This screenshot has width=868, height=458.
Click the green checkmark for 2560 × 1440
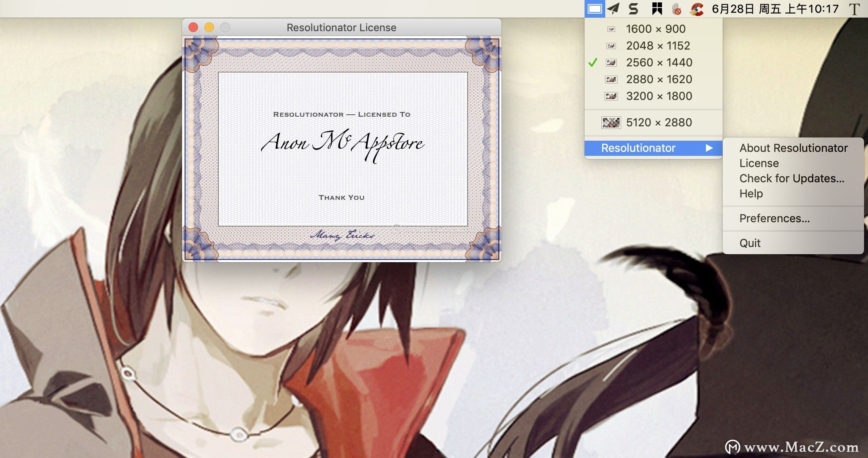pos(593,62)
